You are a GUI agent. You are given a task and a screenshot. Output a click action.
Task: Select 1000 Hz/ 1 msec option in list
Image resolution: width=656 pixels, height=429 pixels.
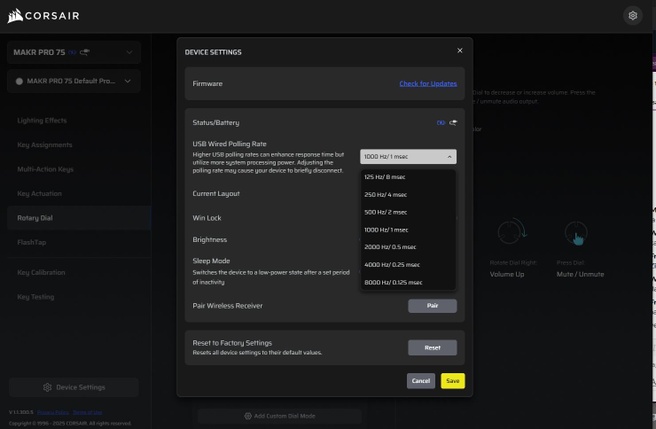[408, 230]
